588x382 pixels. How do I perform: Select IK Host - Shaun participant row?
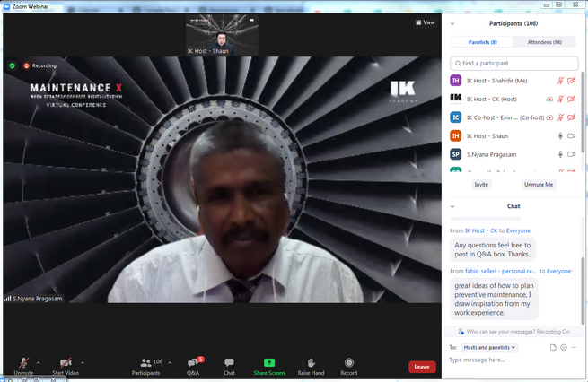515,135
